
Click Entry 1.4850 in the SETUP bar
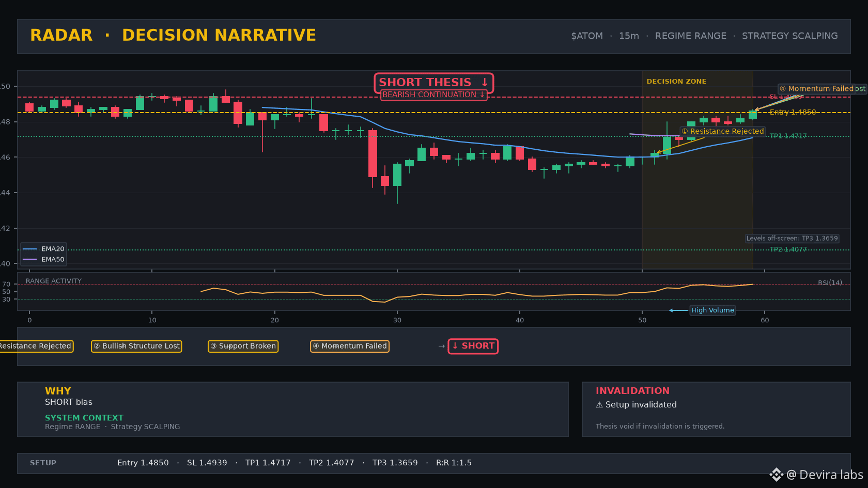click(143, 463)
